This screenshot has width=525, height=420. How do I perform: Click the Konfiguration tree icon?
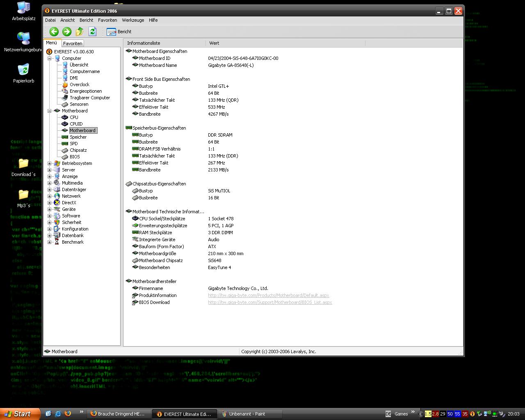57,229
